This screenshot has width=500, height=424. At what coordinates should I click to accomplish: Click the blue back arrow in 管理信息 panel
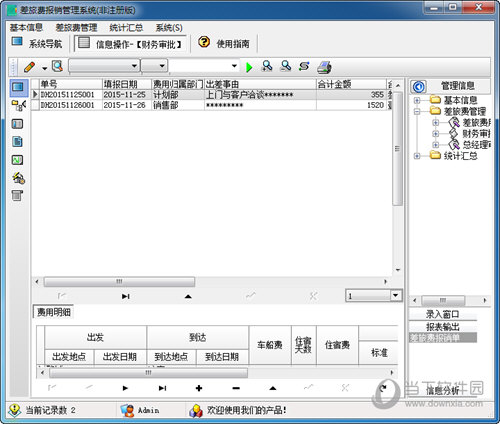(x=419, y=87)
